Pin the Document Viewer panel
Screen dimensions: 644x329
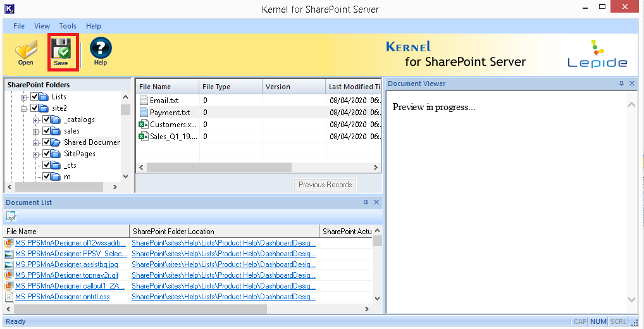click(x=621, y=84)
